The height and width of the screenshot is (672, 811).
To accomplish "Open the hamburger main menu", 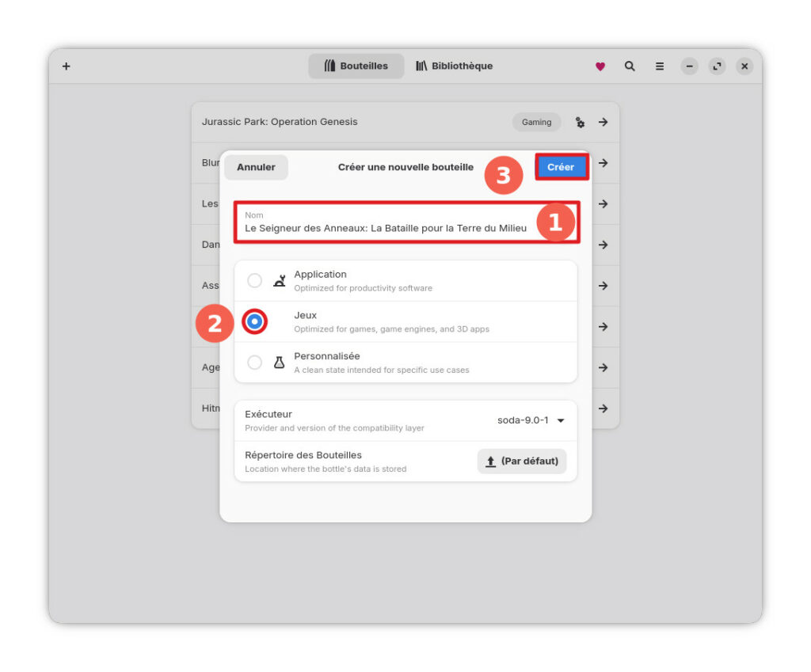I will (x=660, y=66).
